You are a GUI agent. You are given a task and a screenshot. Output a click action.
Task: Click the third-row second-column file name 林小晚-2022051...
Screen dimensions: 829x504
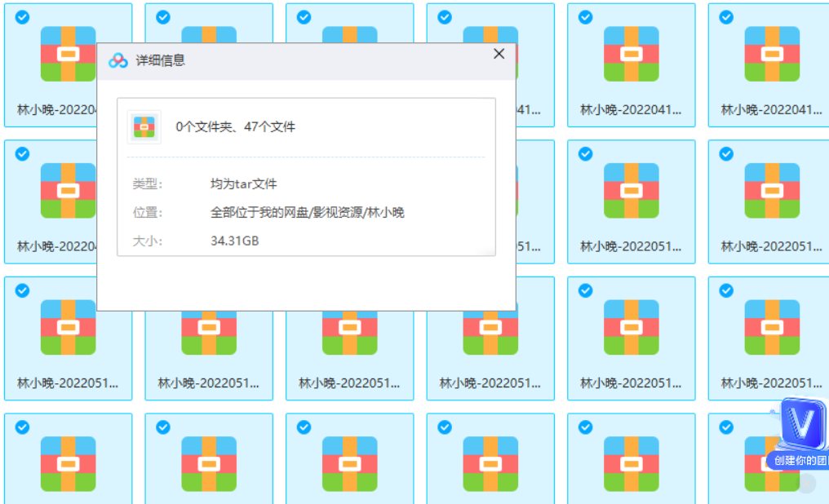(x=208, y=383)
